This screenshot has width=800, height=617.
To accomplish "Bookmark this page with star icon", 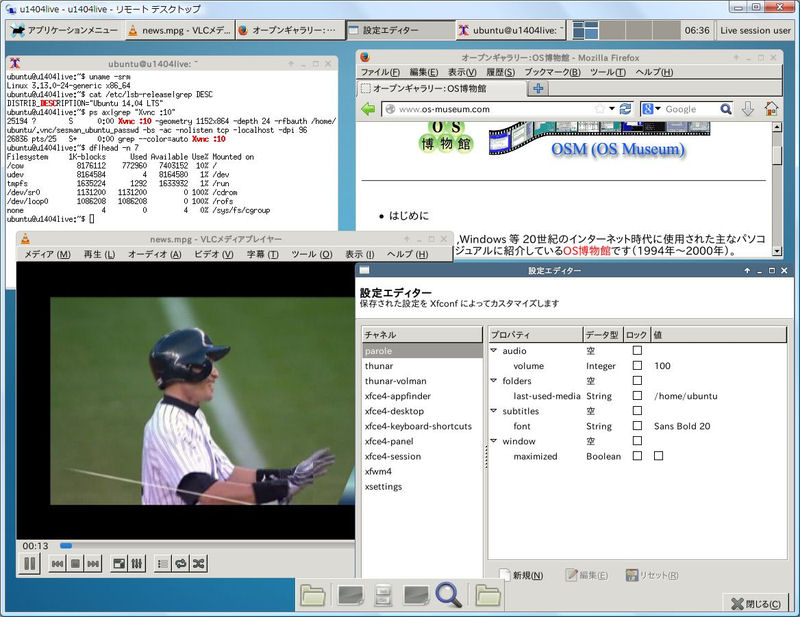I will pos(599,109).
